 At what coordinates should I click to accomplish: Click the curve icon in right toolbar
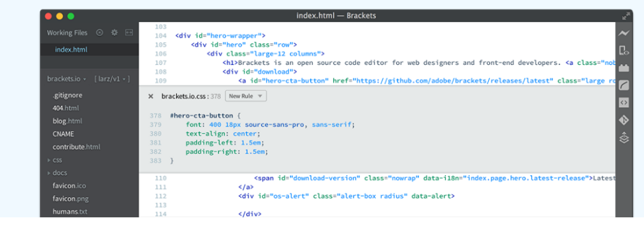(x=624, y=85)
